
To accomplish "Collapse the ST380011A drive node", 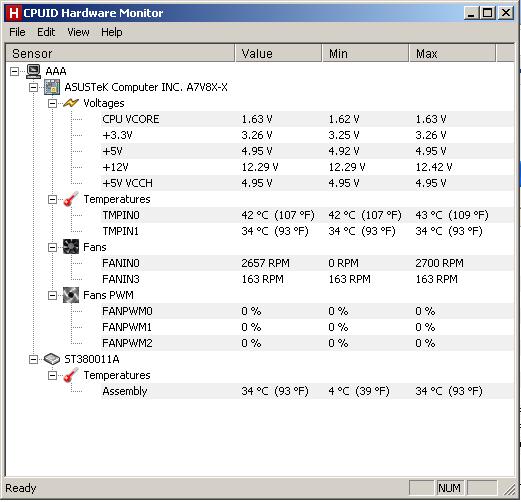I will point(33,359).
